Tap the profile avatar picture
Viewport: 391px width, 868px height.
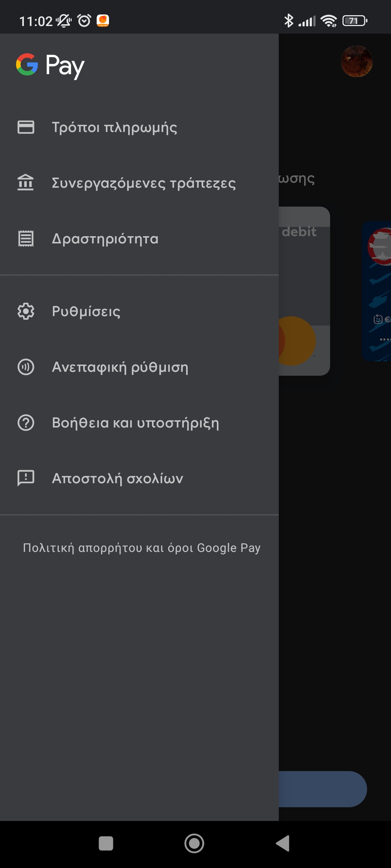357,61
